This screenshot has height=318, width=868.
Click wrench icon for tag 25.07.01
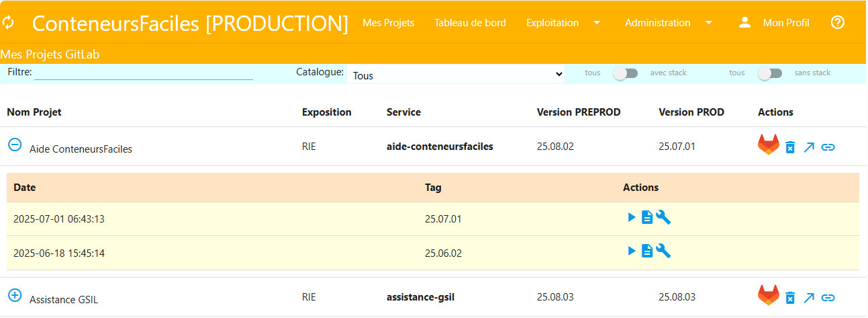click(663, 216)
